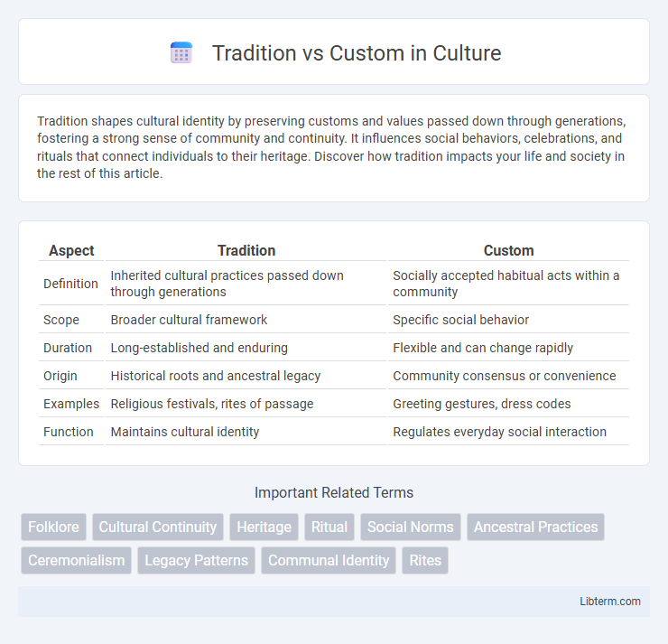The height and width of the screenshot is (644, 668).
Task: Click the Ritual tag
Action: [329, 527]
